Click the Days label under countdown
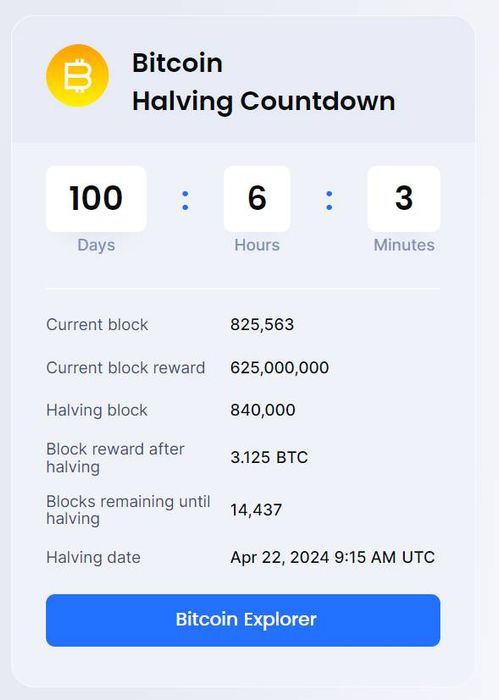 [96, 245]
